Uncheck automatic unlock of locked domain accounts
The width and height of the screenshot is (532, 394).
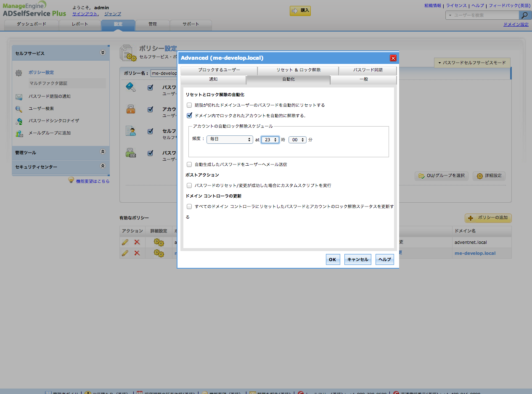coord(190,115)
